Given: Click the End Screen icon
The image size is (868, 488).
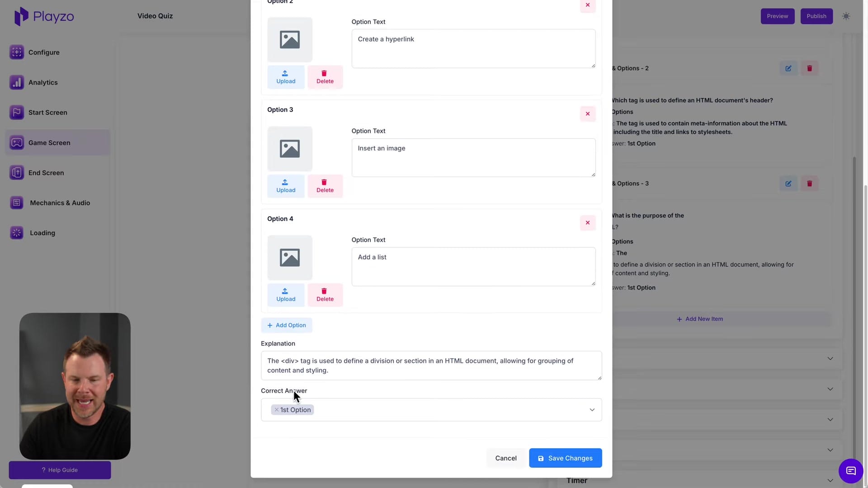Looking at the screenshot, I should point(17,173).
